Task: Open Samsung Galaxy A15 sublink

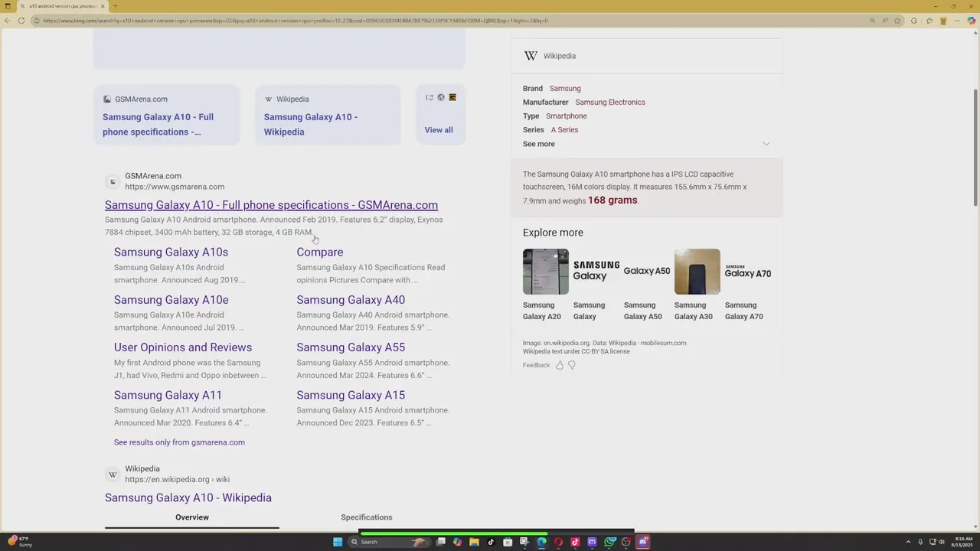Action: [351, 395]
